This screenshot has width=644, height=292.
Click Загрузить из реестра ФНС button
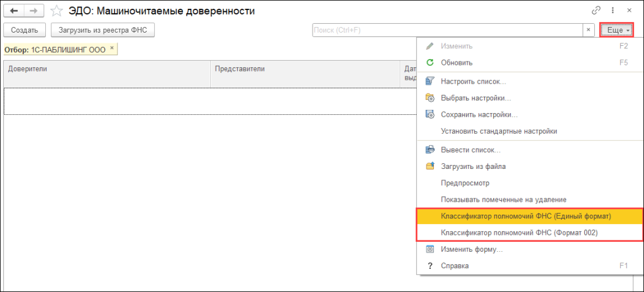(x=103, y=30)
